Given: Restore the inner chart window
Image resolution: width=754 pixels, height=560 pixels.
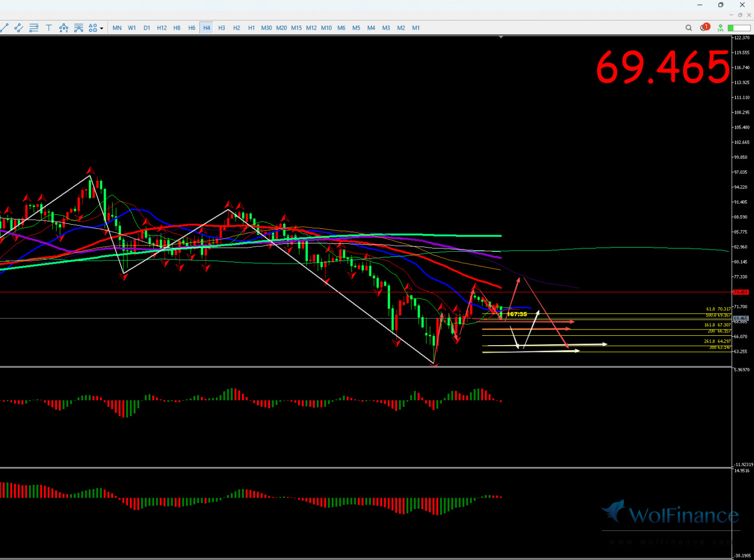Looking at the screenshot, I should pos(740,15).
